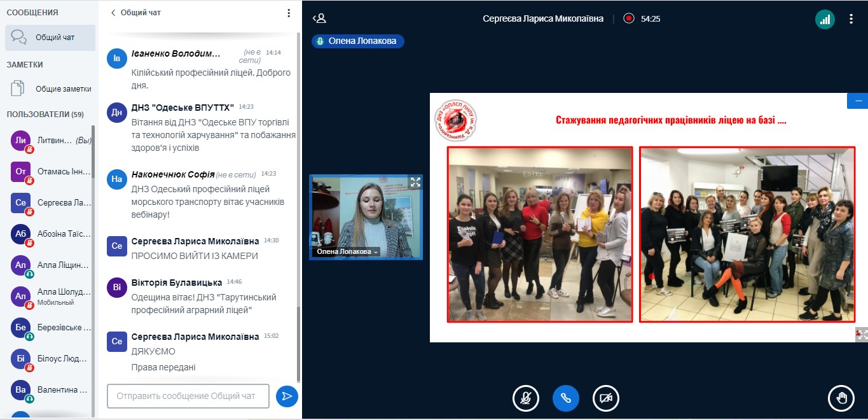Leave audio using the phone button

click(565, 398)
